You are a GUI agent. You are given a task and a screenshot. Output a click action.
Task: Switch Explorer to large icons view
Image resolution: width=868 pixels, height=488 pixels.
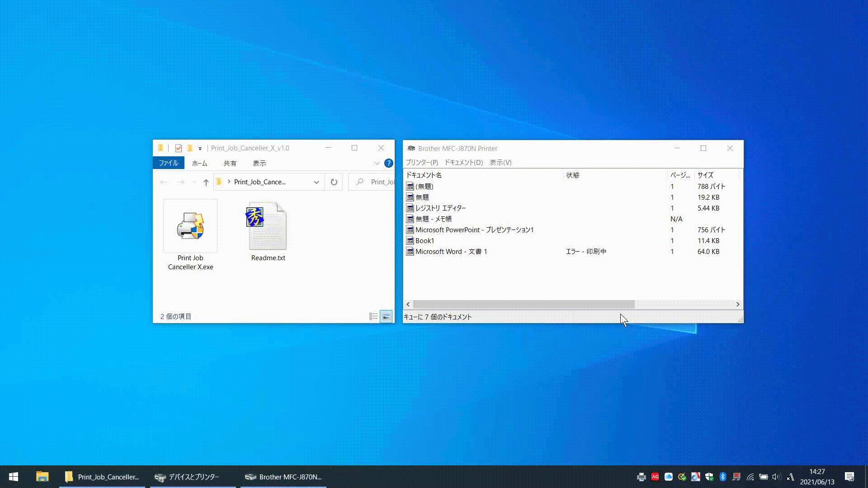387,317
